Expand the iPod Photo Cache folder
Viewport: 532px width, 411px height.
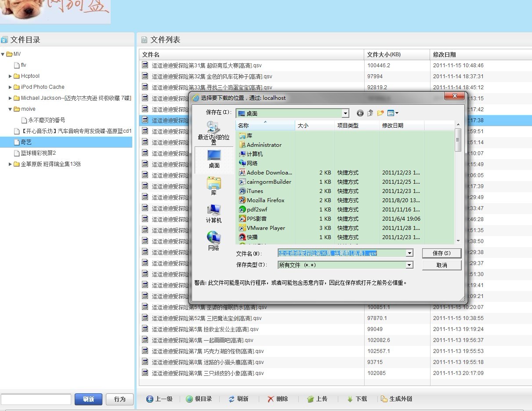coord(11,87)
